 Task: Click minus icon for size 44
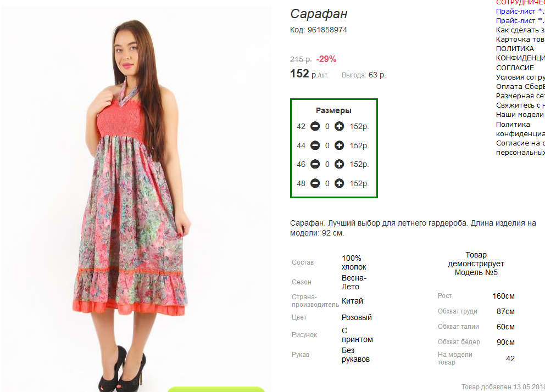point(315,145)
